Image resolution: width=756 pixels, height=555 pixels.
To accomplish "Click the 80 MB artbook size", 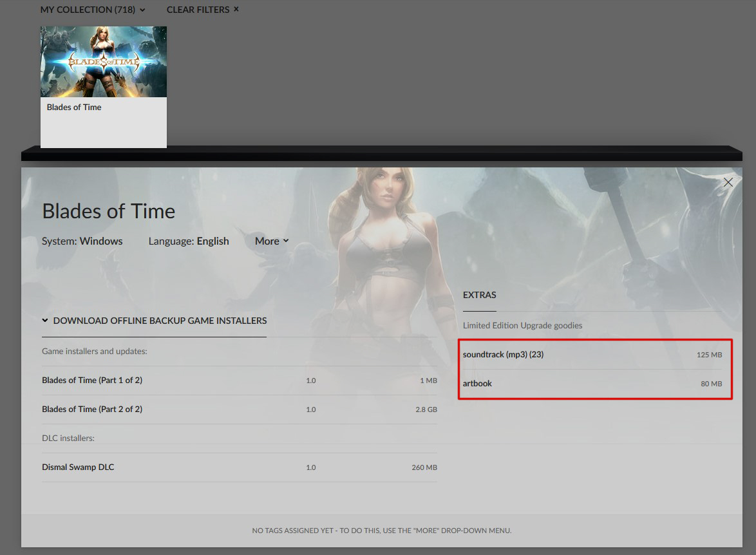I will pos(711,384).
